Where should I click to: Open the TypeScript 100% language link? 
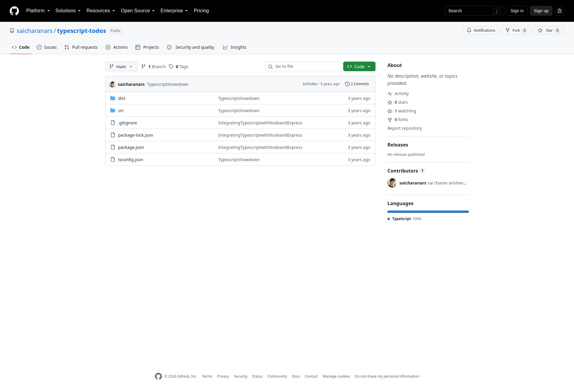tap(404, 219)
